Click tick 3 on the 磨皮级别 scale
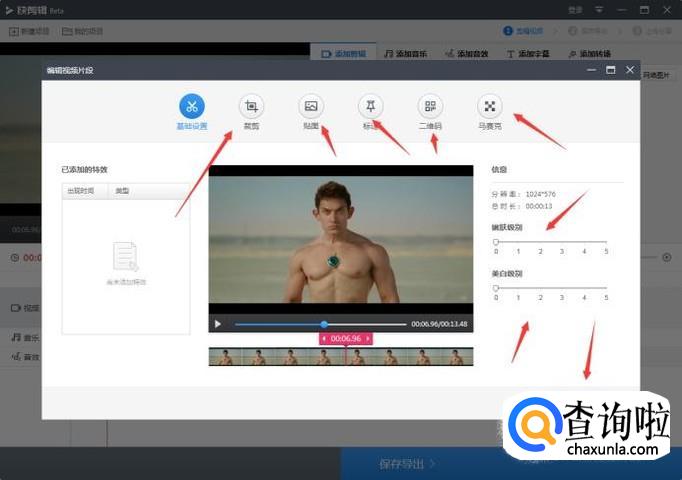This screenshot has width=682, height=480. 562,251
